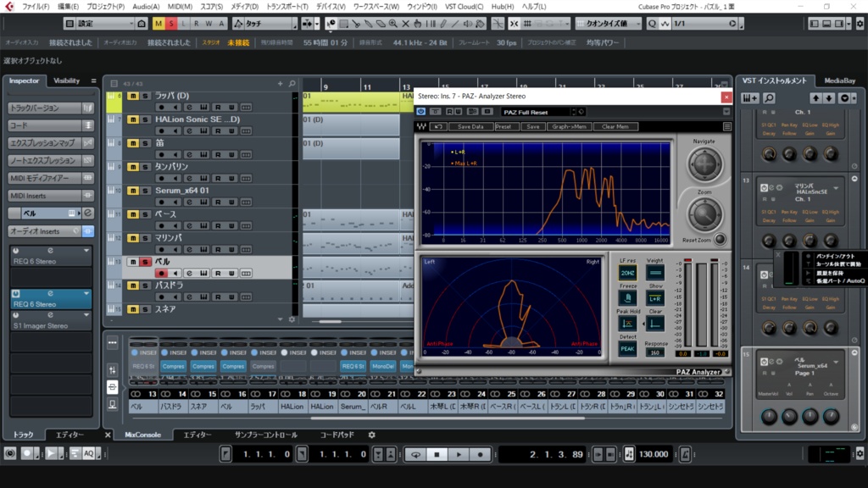Switch to the サンプラーコントロール tab
The height and width of the screenshot is (488, 868).
(265, 435)
